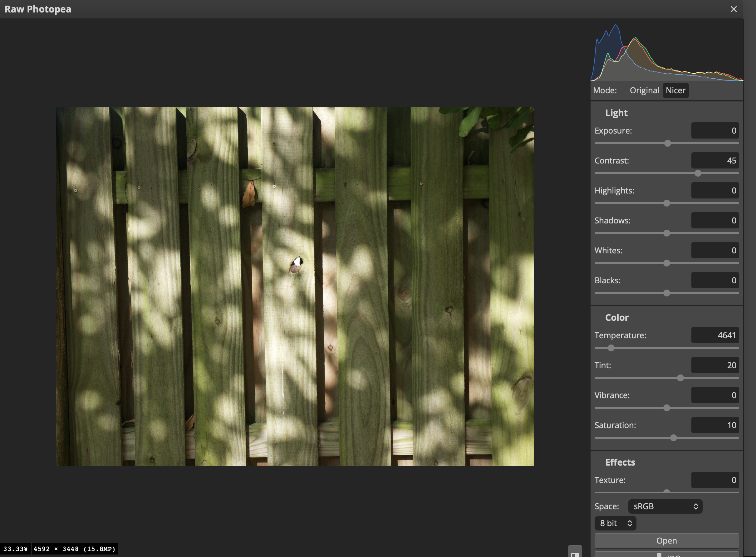Click the histogram graph

click(666, 52)
